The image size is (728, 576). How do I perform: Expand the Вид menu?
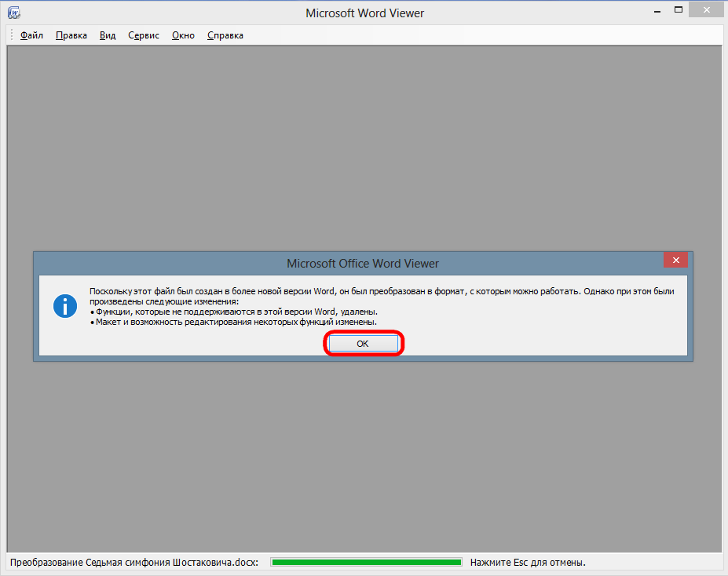point(108,35)
